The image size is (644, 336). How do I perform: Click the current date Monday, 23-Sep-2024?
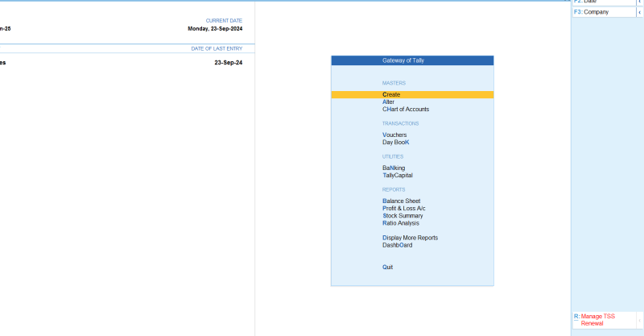[215, 29]
